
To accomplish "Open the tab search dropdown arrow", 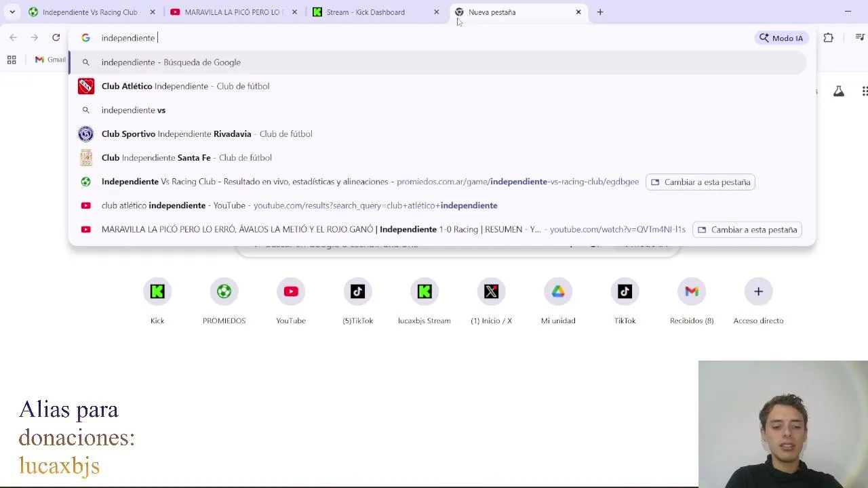I will pyautogui.click(x=12, y=12).
